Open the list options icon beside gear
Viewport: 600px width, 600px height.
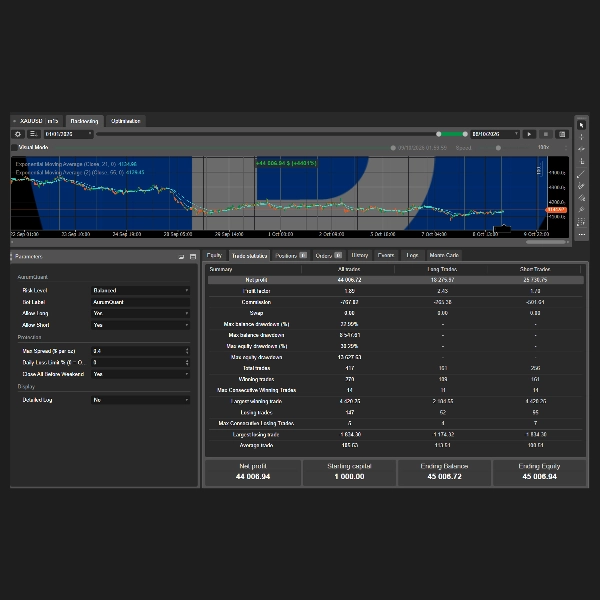pos(33,134)
